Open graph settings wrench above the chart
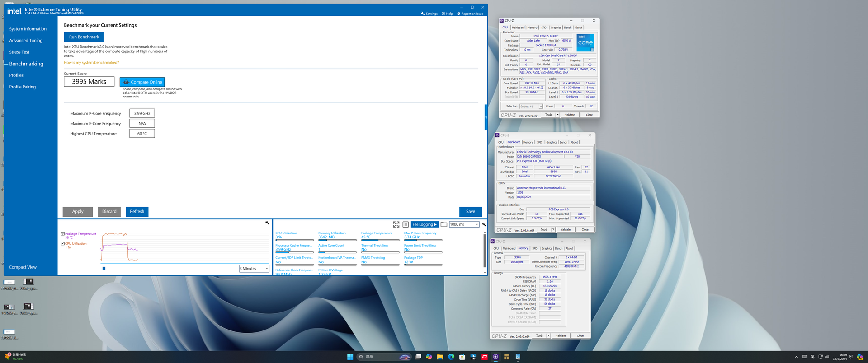 click(267, 223)
